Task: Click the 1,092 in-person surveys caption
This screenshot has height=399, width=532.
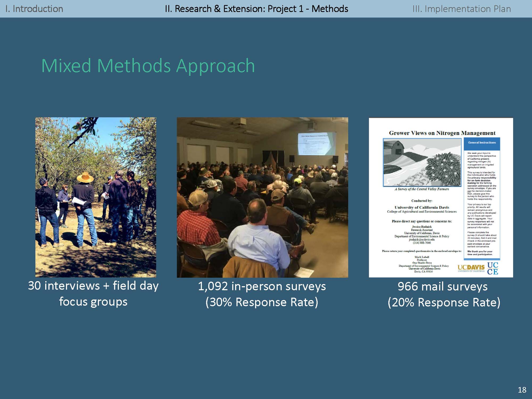Action: coord(262,286)
